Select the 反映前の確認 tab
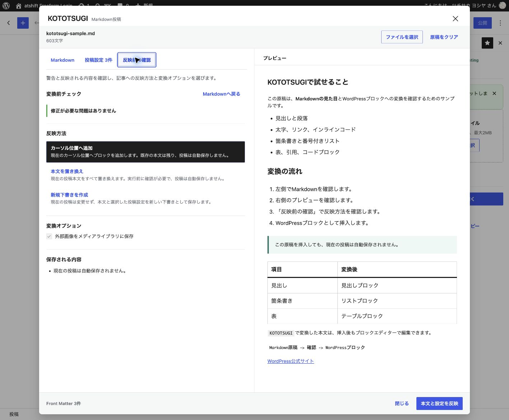The width and height of the screenshot is (509, 420). 137,60
